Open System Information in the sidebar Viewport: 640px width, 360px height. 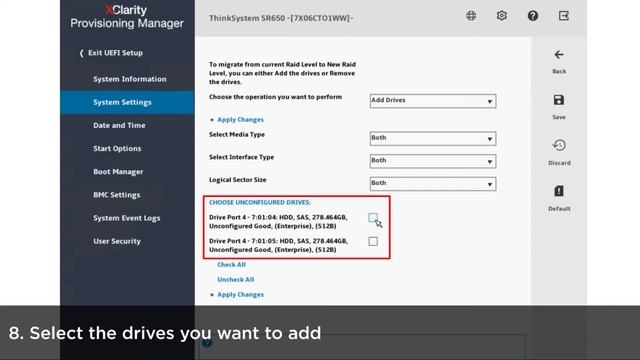click(129, 79)
